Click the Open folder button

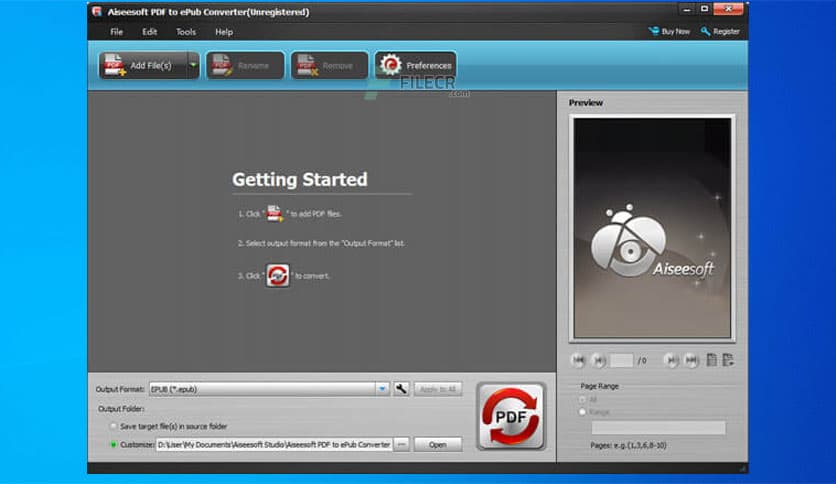pyautogui.click(x=438, y=445)
